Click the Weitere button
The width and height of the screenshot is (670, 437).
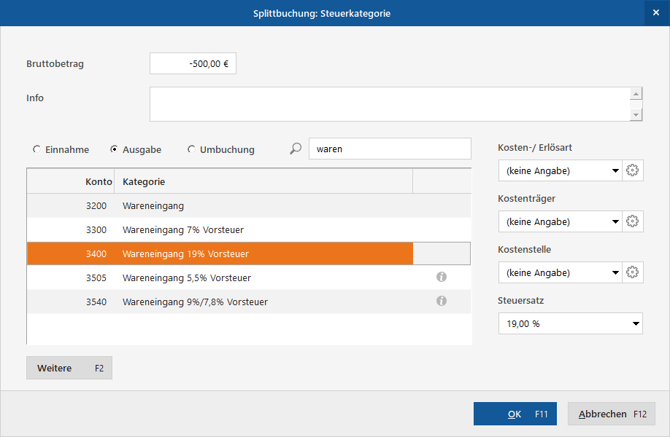[69, 368]
